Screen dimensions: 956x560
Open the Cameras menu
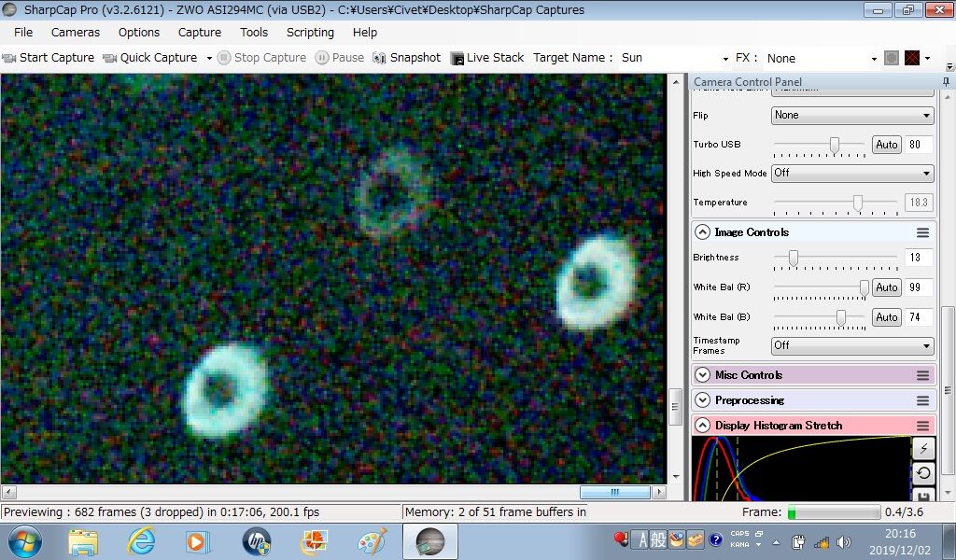pyautogui.click(x=76, y=33)
